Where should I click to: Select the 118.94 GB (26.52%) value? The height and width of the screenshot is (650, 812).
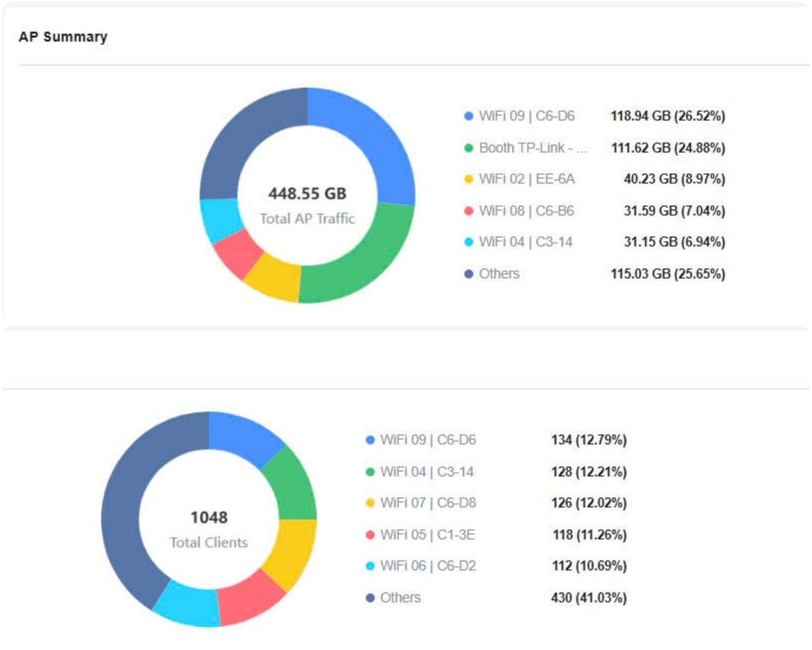(x=668, y=116)
